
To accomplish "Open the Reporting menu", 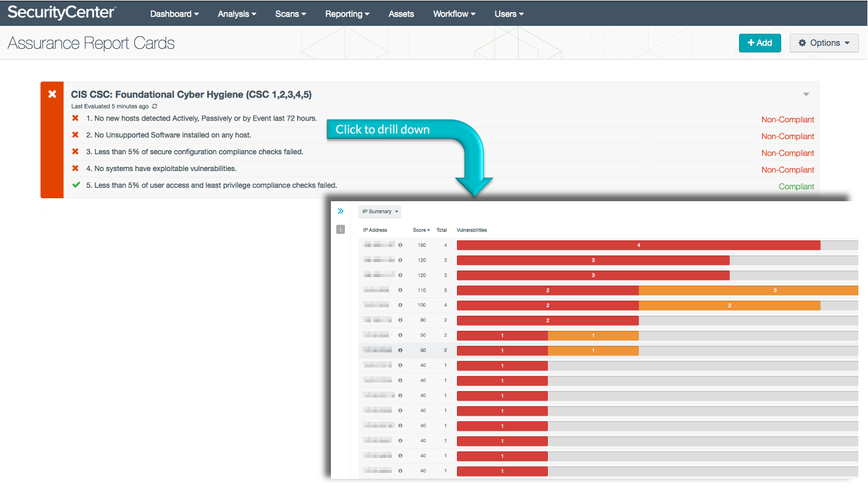I will point(347,14).
